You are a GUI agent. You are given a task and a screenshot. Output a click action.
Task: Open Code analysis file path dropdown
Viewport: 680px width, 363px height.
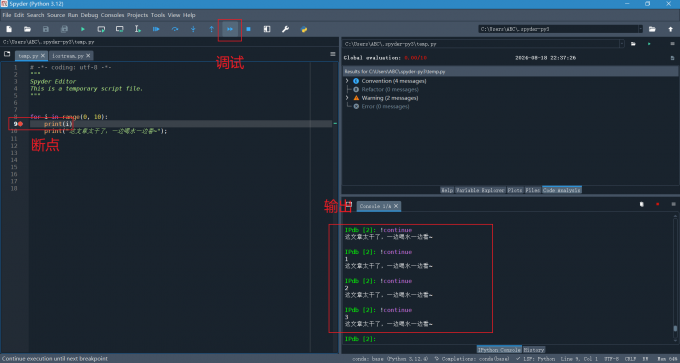[622, 44]
